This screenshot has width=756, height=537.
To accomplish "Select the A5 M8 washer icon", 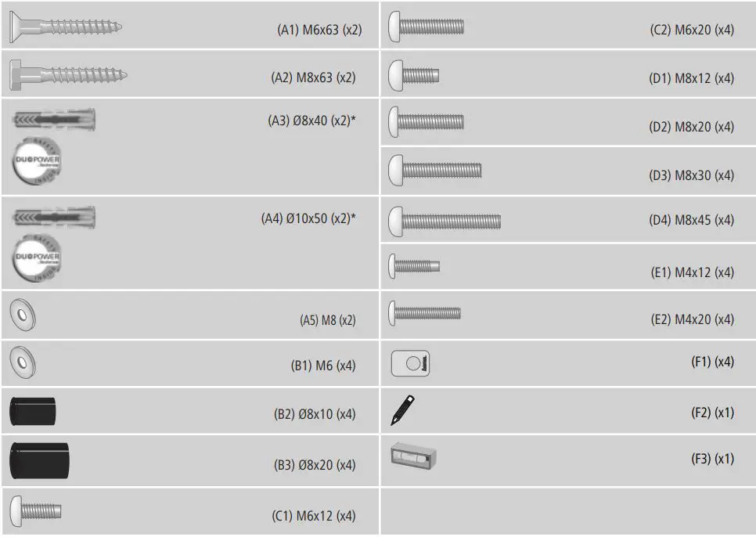I will [22, 315].
